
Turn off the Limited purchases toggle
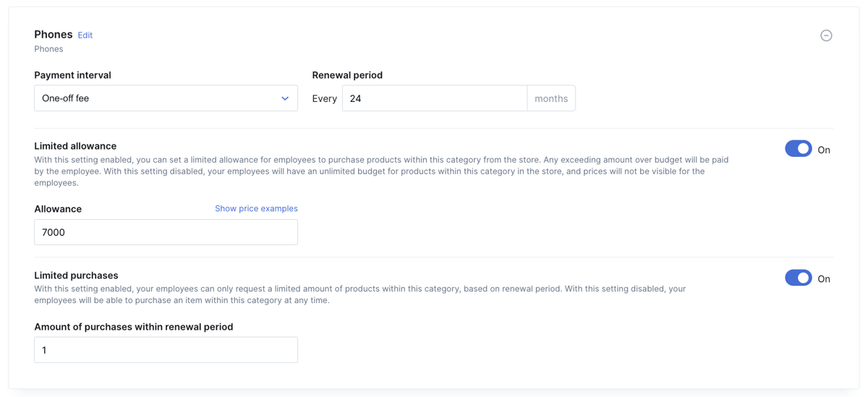pos(799,278)
